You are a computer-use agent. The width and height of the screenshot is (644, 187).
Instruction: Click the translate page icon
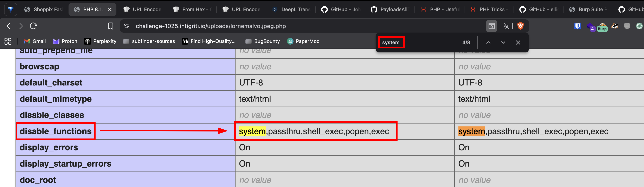(x=505, y=26)
